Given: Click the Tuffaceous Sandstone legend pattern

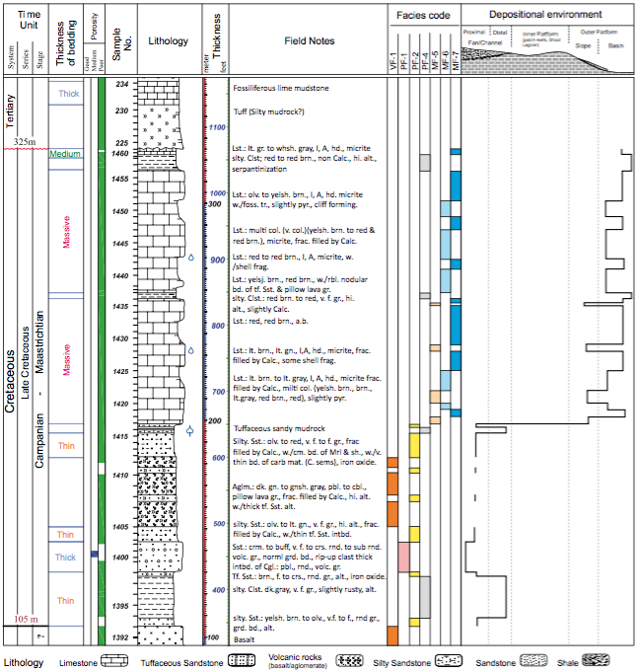Looking at the screenshot, I should 237,662.
